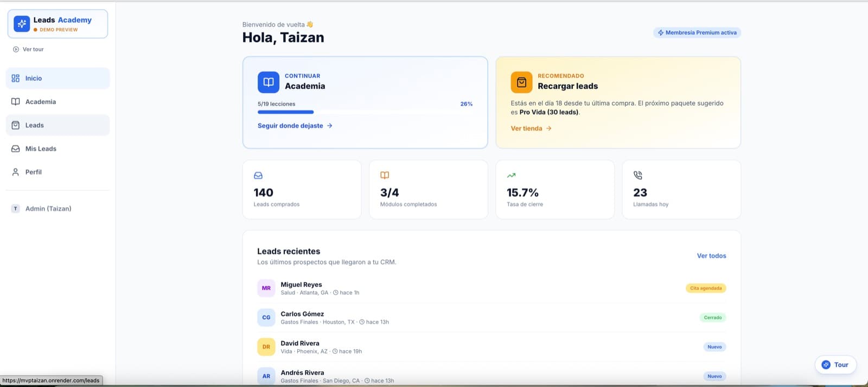
Task: Click Seguir donde dejaste link
Action: (295, 126)
